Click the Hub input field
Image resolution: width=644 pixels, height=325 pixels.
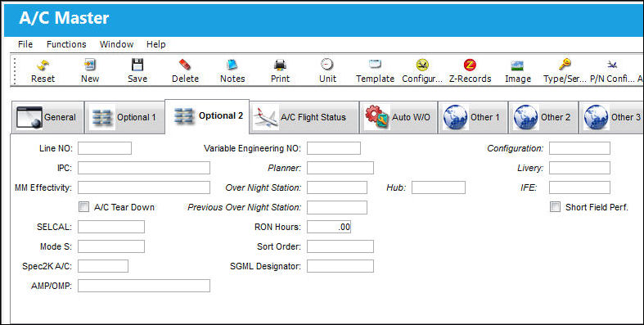439,187
